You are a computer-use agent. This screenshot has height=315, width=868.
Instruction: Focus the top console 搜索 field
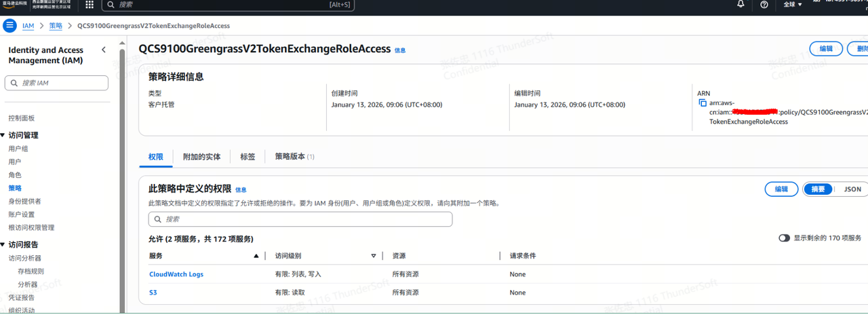point(227,5)
